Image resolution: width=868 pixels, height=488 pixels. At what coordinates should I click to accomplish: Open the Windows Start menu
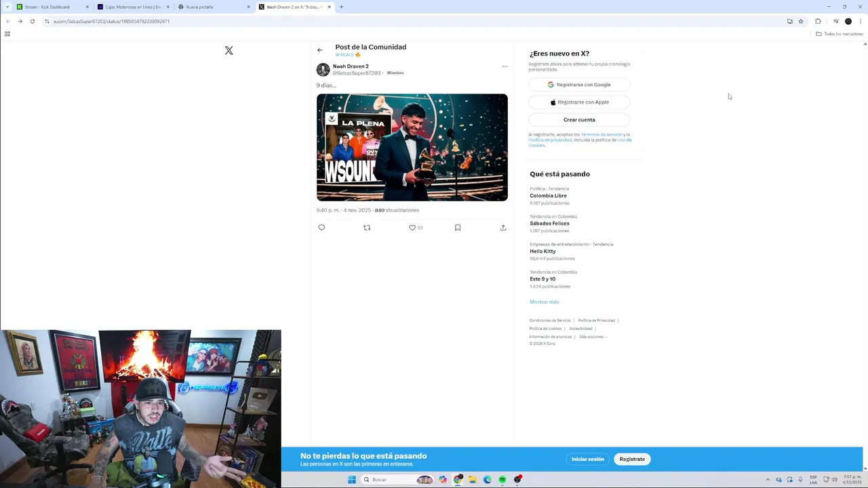coord(352,480)
